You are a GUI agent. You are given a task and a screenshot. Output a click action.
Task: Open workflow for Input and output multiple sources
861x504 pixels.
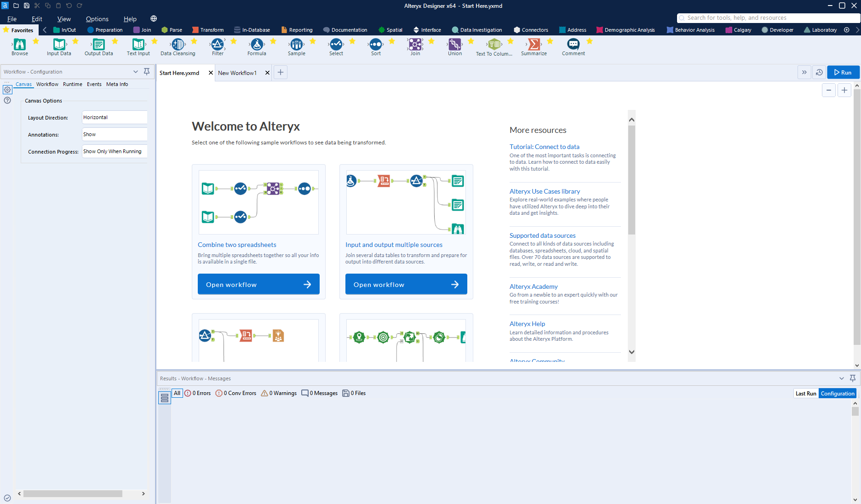pyautogui.click(x=406, y=284)
